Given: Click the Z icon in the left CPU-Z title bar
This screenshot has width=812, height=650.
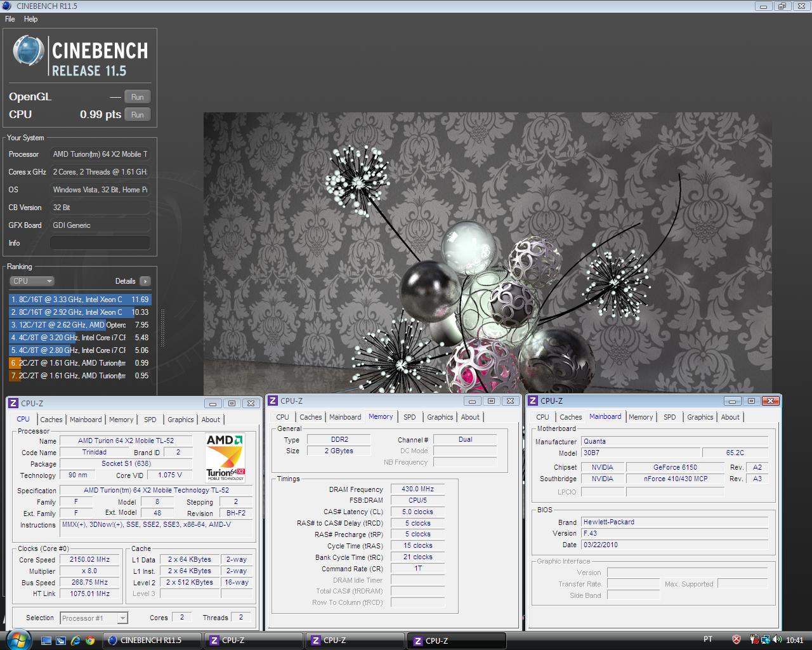Looking at the screenshot, I should (13, 403).
